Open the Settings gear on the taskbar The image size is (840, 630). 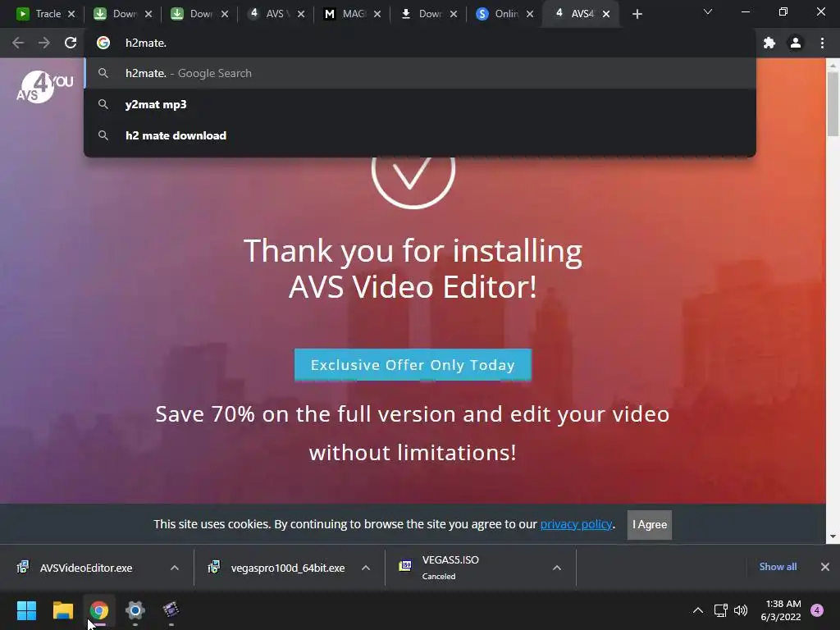click(135, 610)
